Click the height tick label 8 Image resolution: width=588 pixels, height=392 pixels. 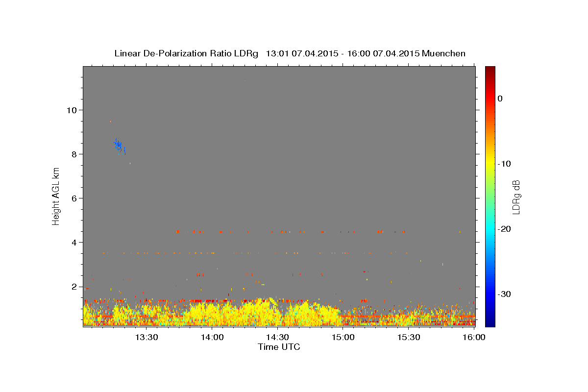click(74, 154)
